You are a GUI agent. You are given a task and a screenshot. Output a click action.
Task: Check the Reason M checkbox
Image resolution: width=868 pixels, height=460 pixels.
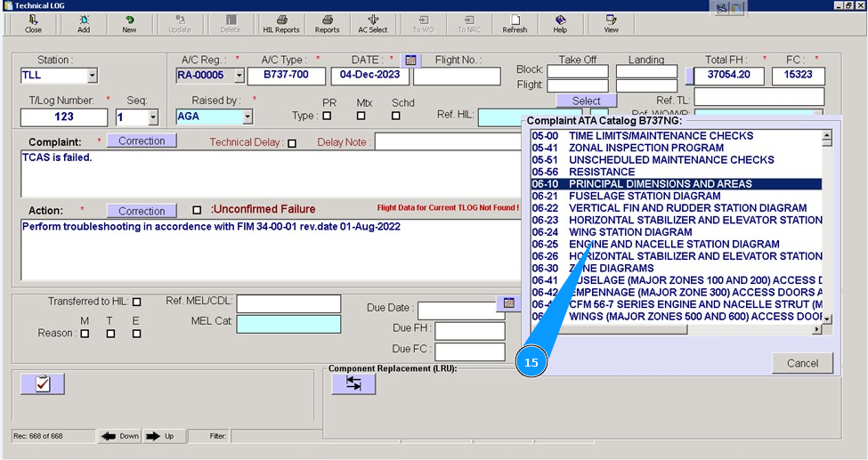coord(85,334)
